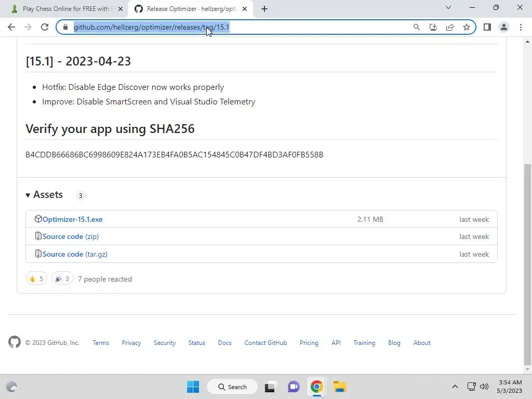Viewport: 532px width, 399px height.
Task: Click the 2.11 MB file size text
Action: (x=370, y=220)
